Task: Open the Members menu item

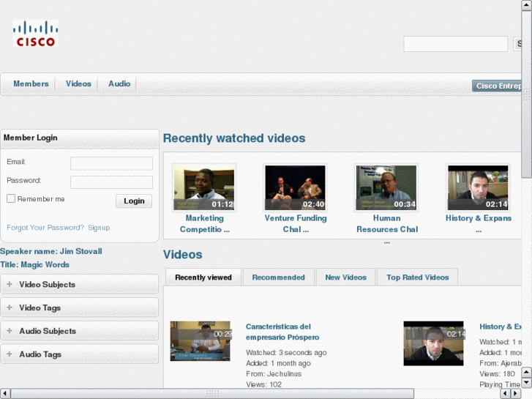Action: coord(31,84)
